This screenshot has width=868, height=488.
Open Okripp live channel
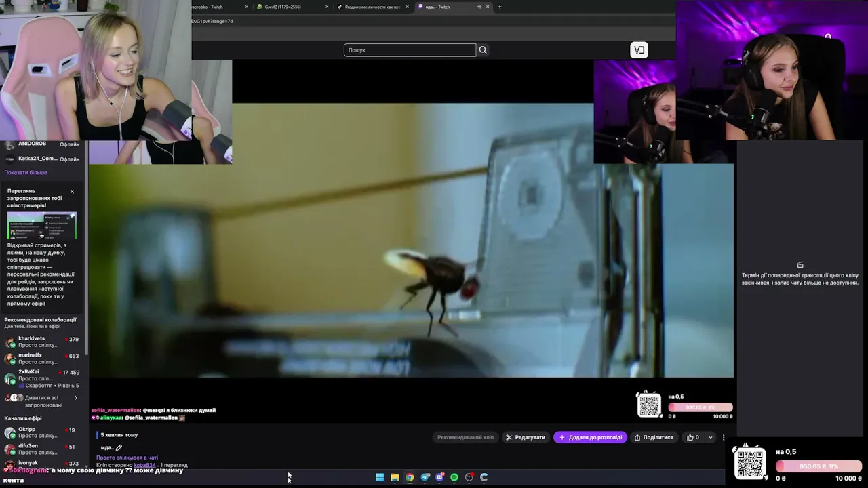(x=41, y=432)
